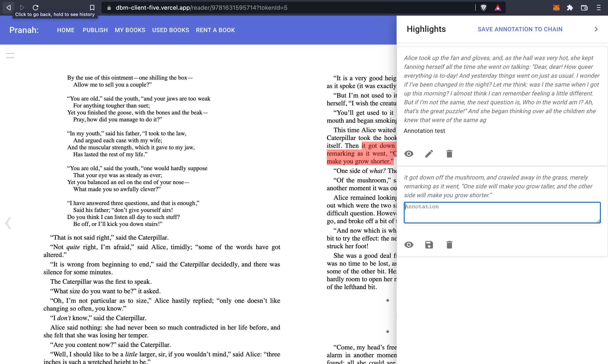
Task: Delete the 'Annotation test' highlight
Action: 449,154
